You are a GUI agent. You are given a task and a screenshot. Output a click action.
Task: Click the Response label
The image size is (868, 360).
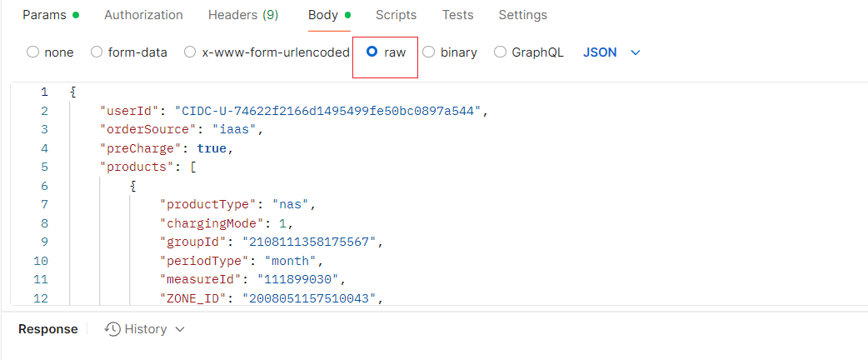pos(48,329)
